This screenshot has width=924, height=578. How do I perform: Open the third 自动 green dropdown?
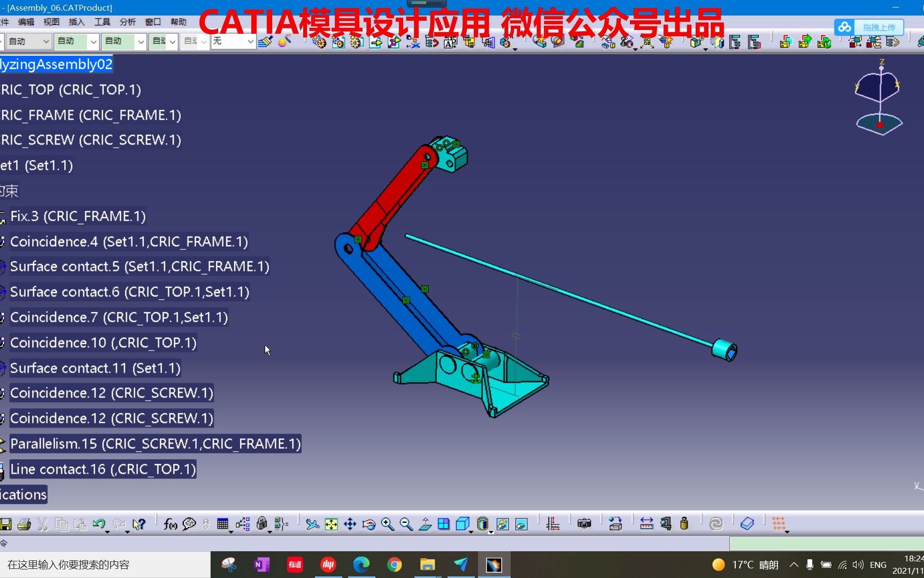(124, 41)
